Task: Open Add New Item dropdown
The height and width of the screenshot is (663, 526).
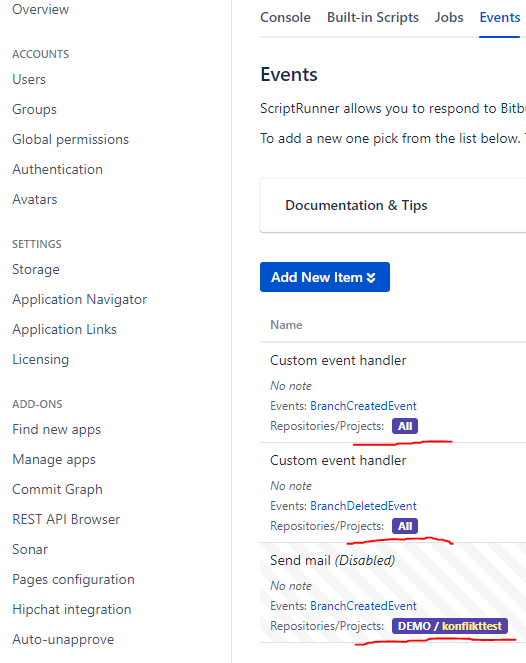Action: pyautogui.click(x=325, y=277)
